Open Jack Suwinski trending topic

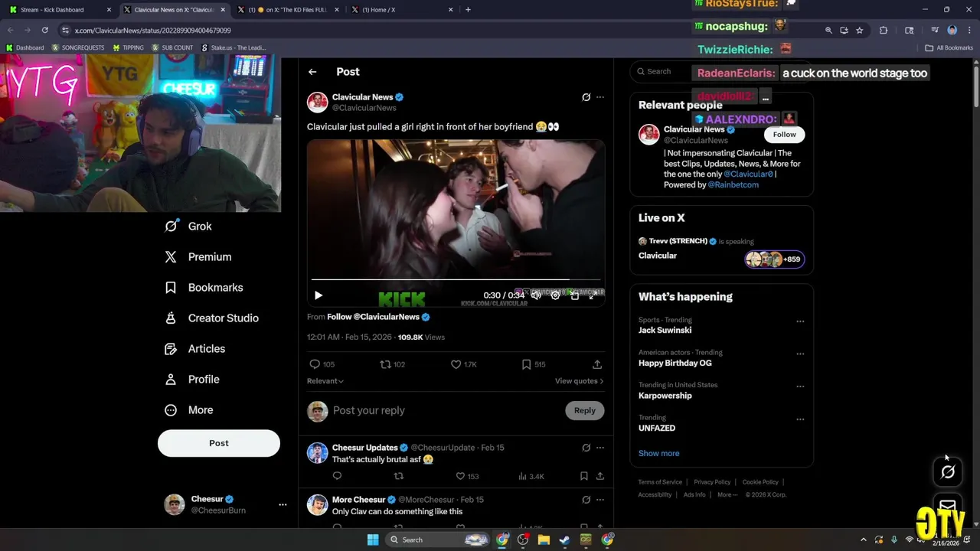click(665, 331)
